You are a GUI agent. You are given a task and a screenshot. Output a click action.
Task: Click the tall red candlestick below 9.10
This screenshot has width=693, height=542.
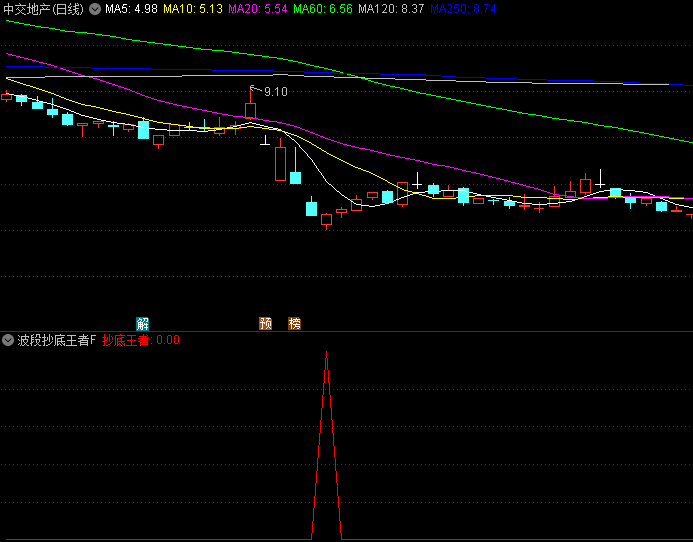click(x=280, y=164)
